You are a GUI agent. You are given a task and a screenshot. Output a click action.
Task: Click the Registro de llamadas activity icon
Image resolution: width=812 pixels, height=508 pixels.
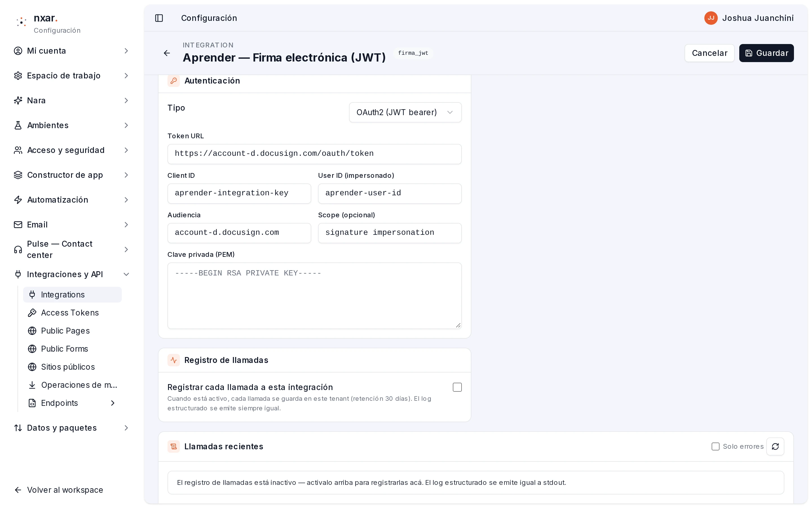174,360
